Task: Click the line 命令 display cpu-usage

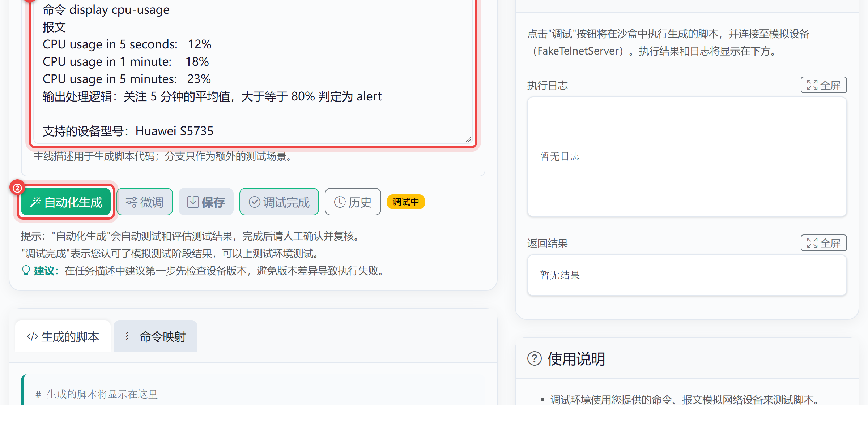Action: coord(106,10)
